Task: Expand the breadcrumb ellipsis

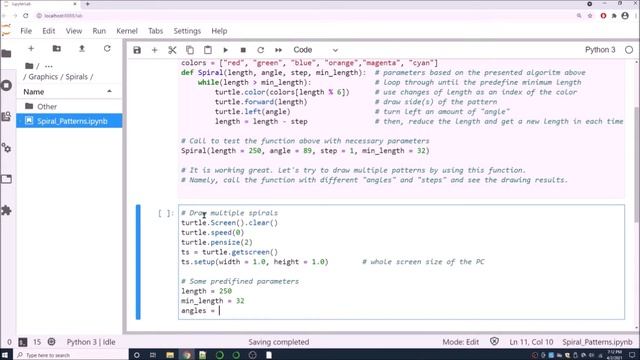Action: tap(49, 66)
